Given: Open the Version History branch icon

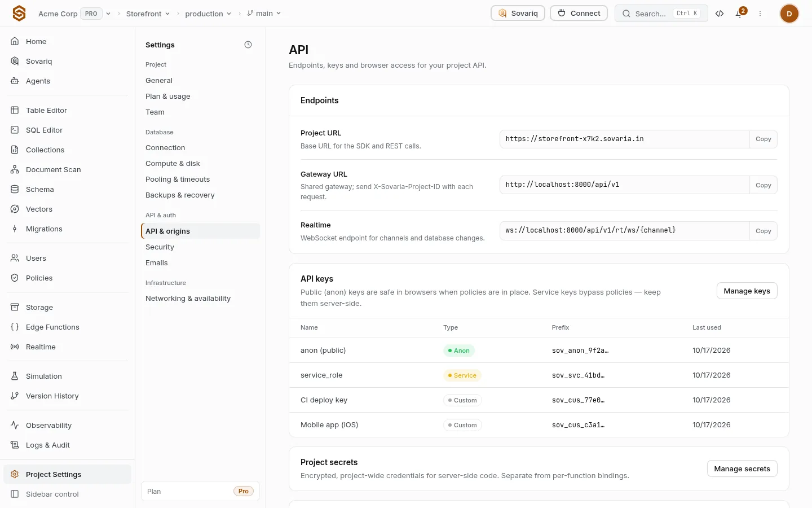Looking at the screenshot, I should (15, 396).
